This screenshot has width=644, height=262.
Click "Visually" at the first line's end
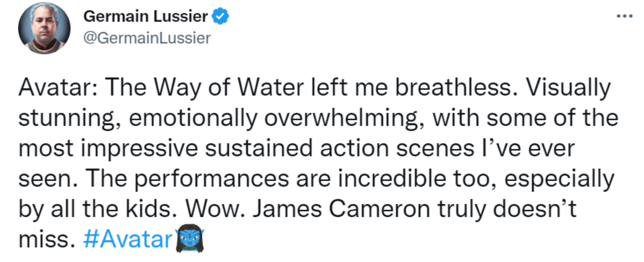coord(569,88)
